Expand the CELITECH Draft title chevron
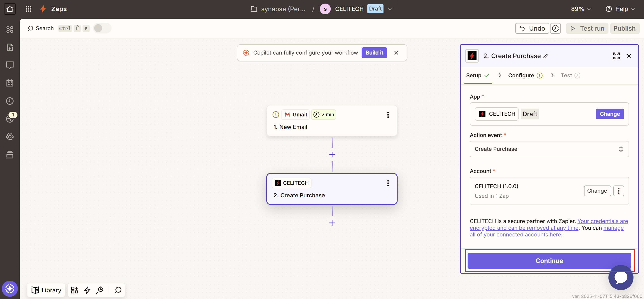644x299 pixels. [390, 9]
